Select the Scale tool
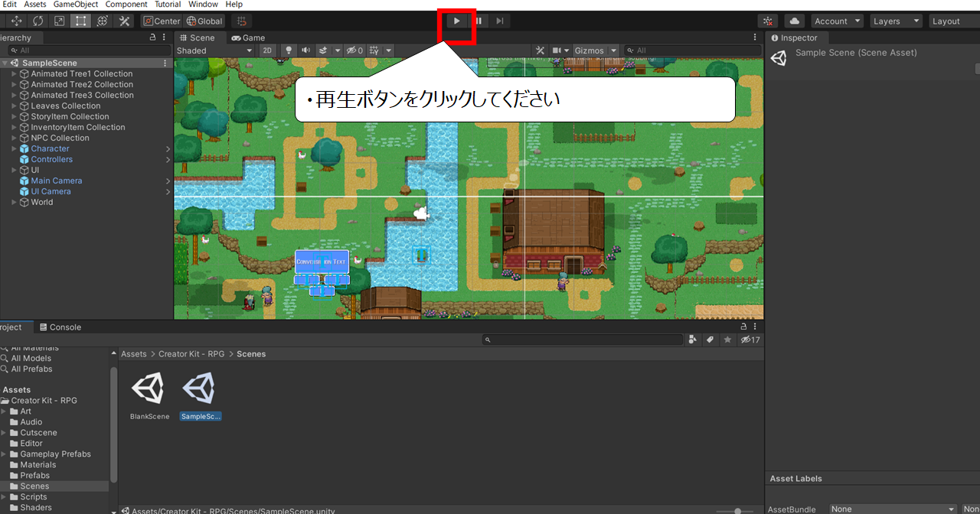This screenshot has height=514, width=980. coord(59,21)
